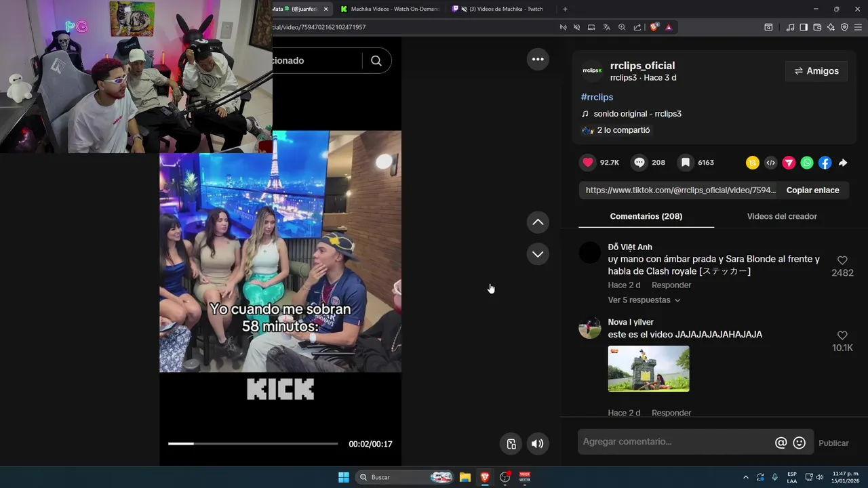Open more share options arrow
This screenshot has height=488, width=868.
pos(843,163)
